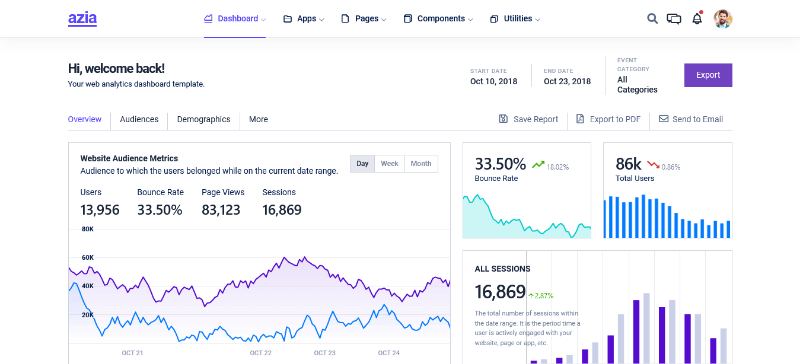Click the purple Export button
The height and width of the screenshot is (364, 800).
pyautogui.click(x=708, y=75)
